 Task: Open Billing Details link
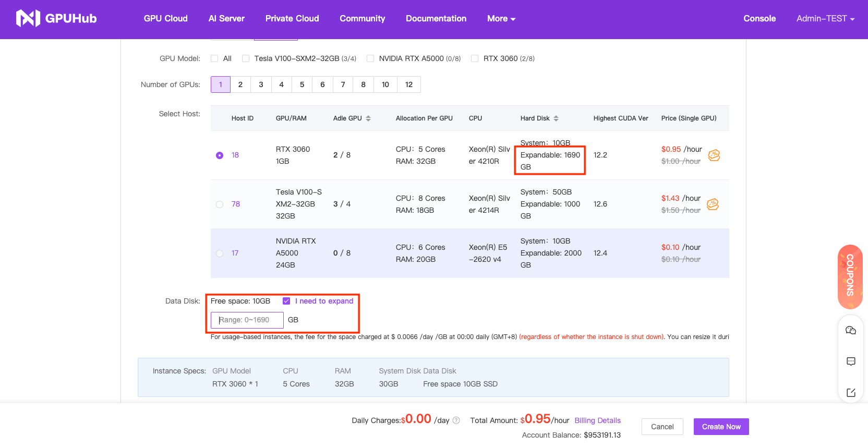(x=598, y=420)
